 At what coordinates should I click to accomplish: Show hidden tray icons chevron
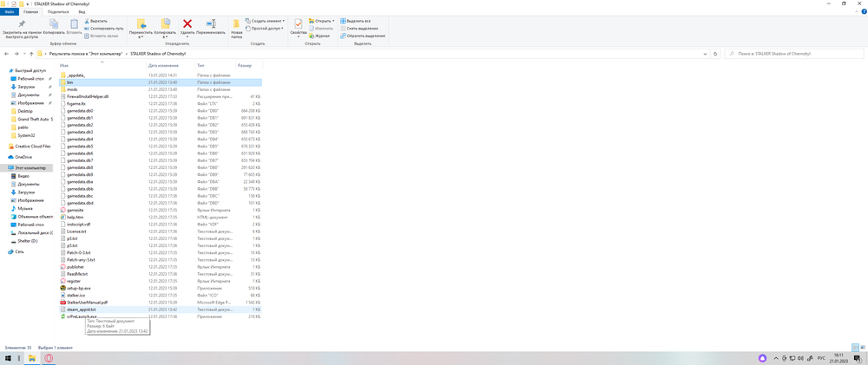click(x=776, y=358)
